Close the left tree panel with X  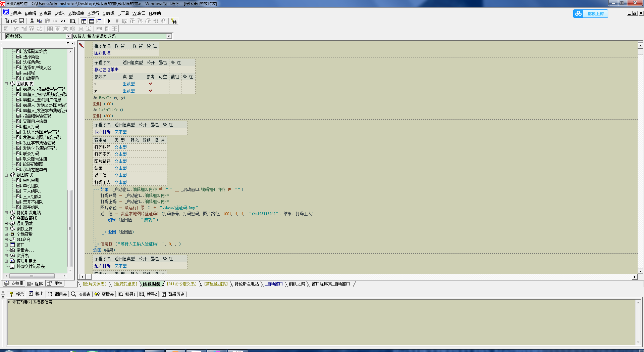[x=72, y=43]
